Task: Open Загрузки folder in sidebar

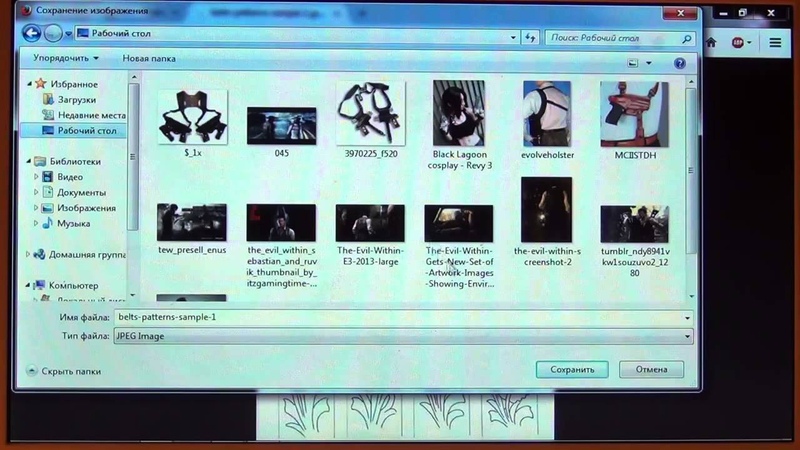Action: [77, 99]
